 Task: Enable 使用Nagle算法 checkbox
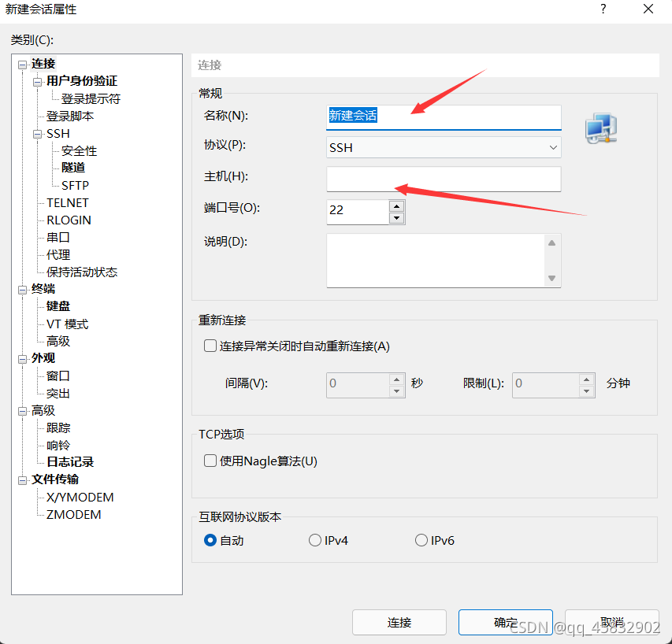210,461
